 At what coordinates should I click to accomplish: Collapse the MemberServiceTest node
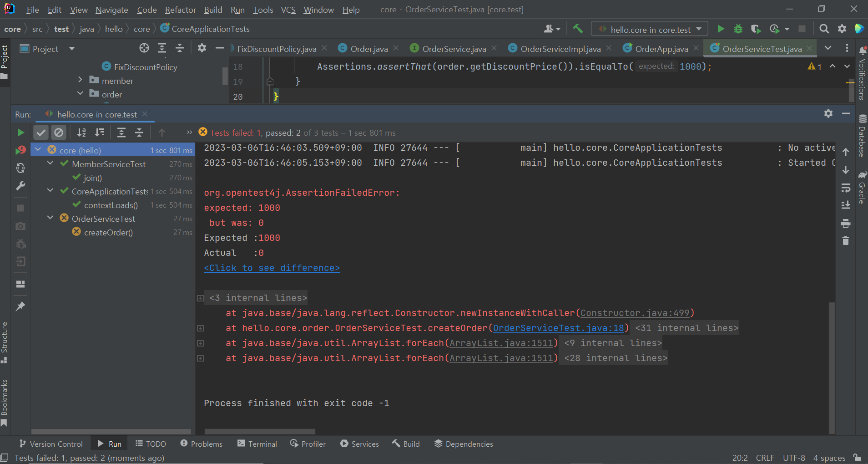coord(50,163)
